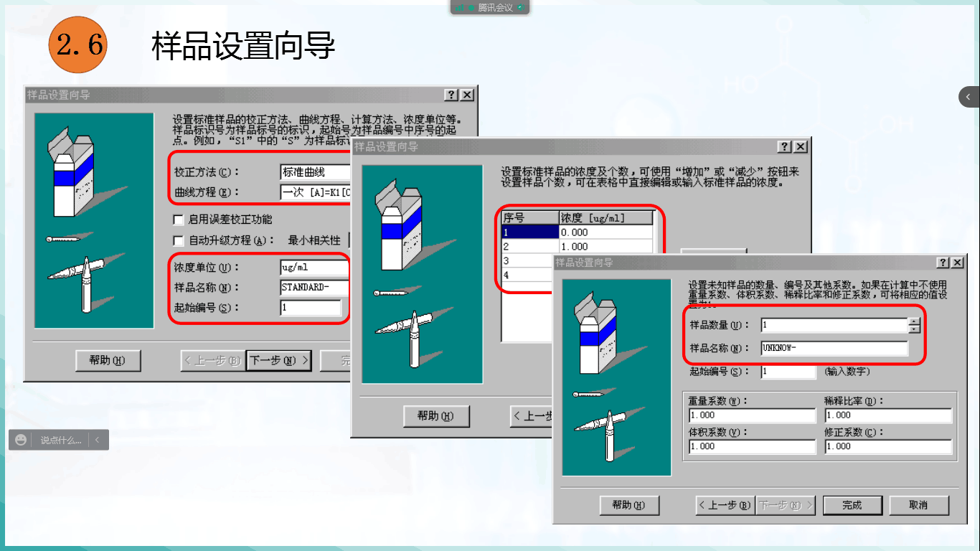Click the concentration cell 0.000

pos(606,232)
